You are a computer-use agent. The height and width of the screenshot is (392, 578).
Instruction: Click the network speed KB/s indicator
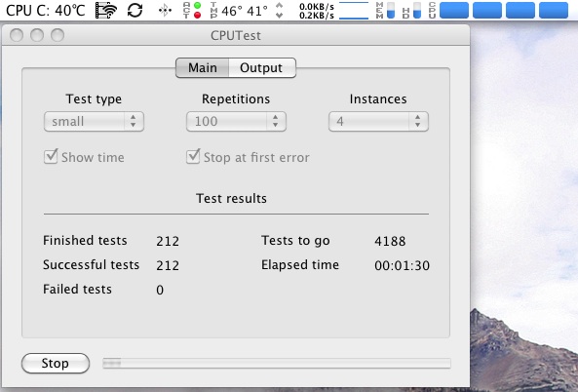click(317, 11)
